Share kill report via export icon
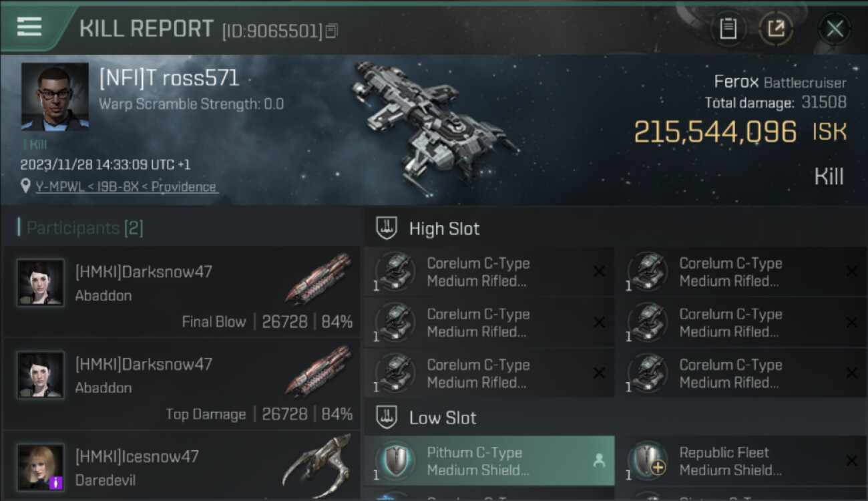Viewport: 868px width, 501px height. [776, 29]
